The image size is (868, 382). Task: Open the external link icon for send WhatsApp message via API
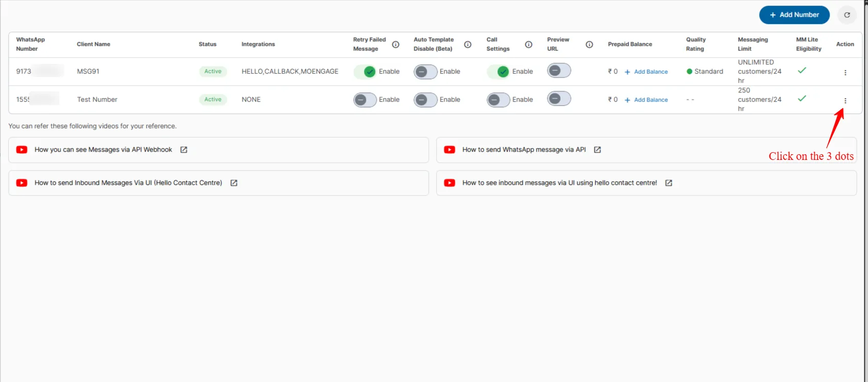(597, 150)
